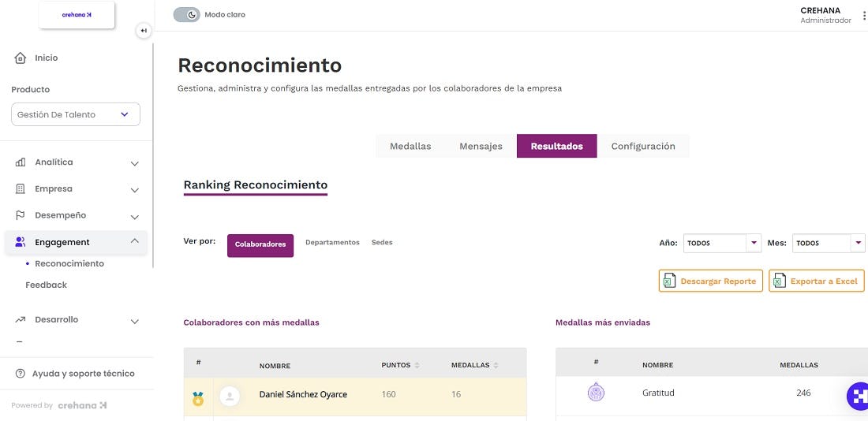Click the Excel icon in Exportar a Excel
Viewport: 868px width, 421px height.
(x=779, y=281)
